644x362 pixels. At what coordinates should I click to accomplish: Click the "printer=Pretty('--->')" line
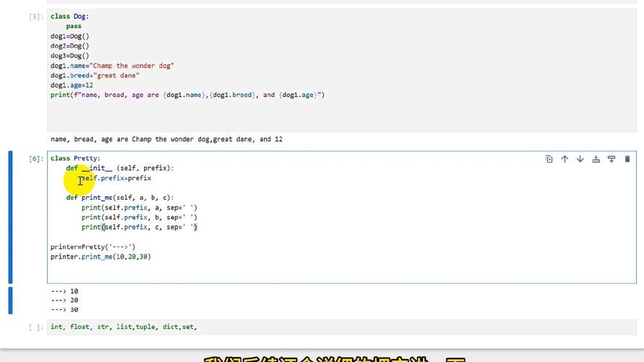(x=93, y=247)
